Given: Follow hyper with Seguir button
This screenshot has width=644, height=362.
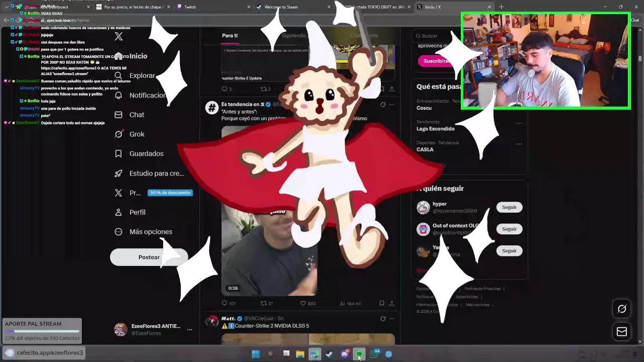Looking at the screenshot, I should pos(509,207).
